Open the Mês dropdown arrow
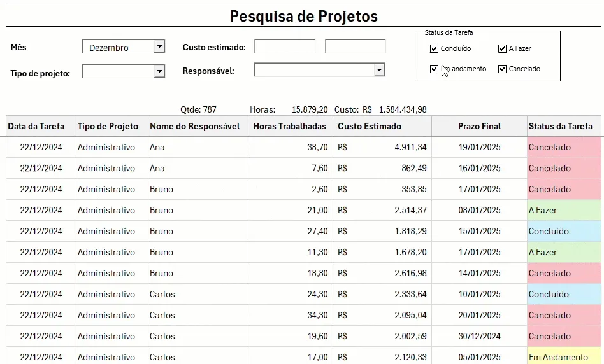Viewport: 604px width, 364px height. click(x=159, y=46)
